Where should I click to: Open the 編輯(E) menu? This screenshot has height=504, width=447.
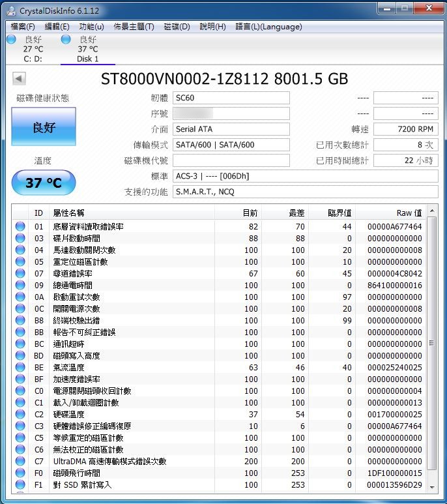point(57,27)
